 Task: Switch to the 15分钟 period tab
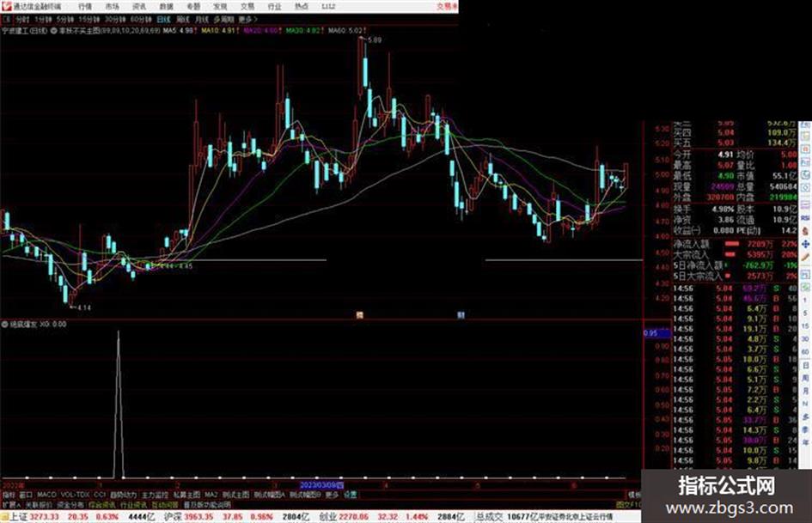click(89, 19)
